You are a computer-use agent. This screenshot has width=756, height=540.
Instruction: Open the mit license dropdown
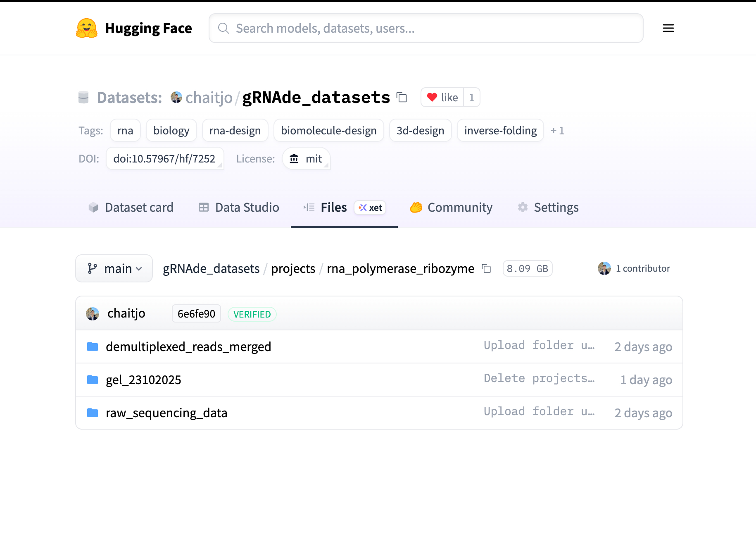click(x=306, y=159)
